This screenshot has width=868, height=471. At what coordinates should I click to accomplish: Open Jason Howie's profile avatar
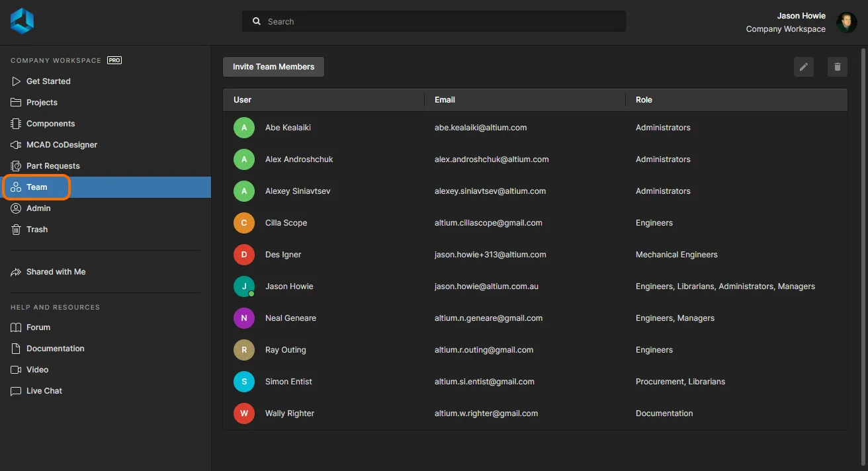(846, 22)
